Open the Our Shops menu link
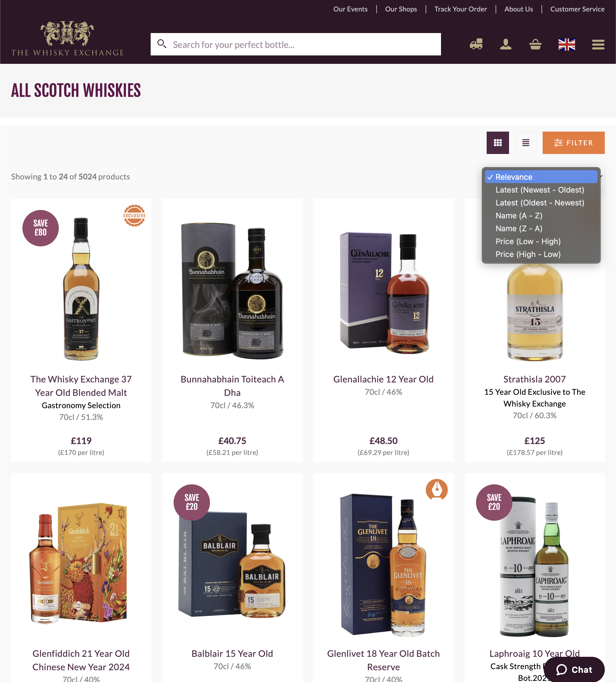 pos(401,9)
